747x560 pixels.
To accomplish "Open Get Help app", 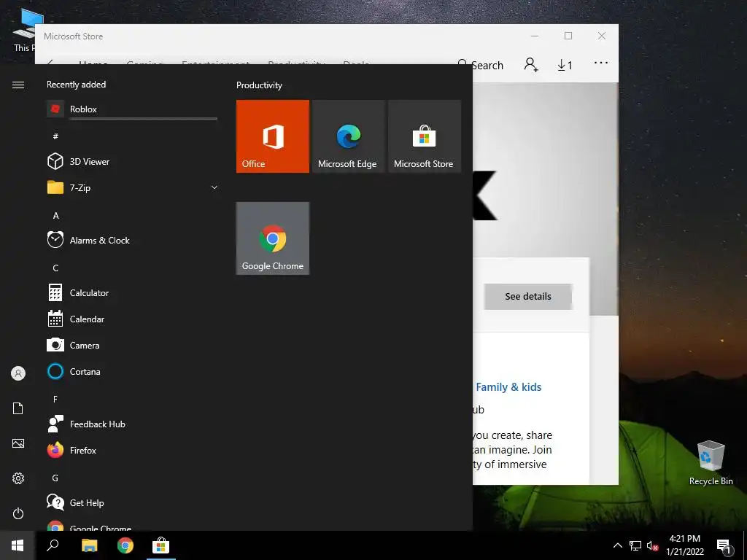I will pos(132,503).
